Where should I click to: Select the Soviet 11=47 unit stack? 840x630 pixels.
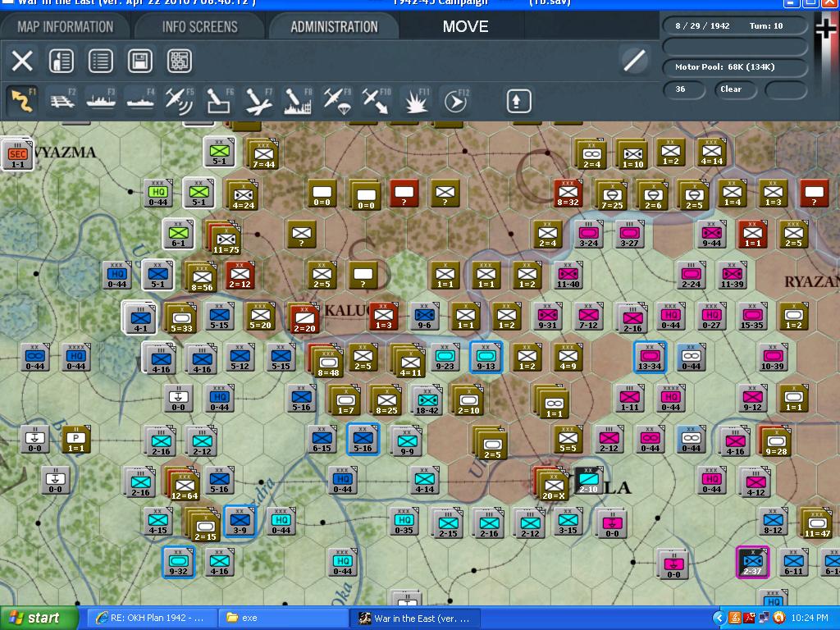click(x=816, y=523)
